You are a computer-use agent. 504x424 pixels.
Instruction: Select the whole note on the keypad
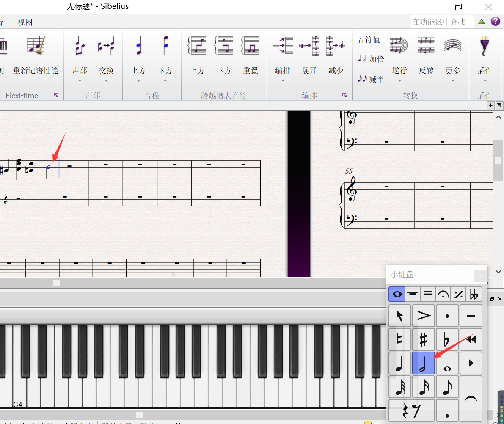(x=447, y=363)
